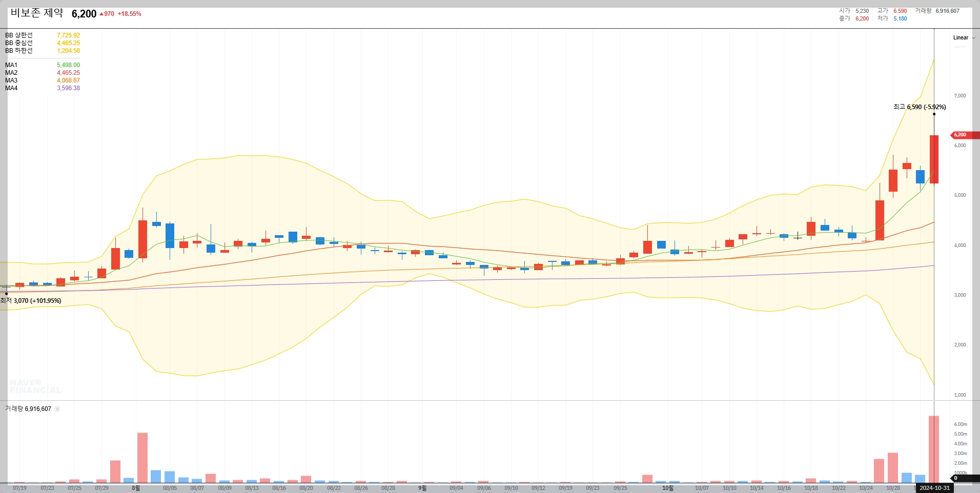Click the 4.00m volume axis label
Image resolution: width=980 pixels, height=493 pixels.
click(961, 444)
